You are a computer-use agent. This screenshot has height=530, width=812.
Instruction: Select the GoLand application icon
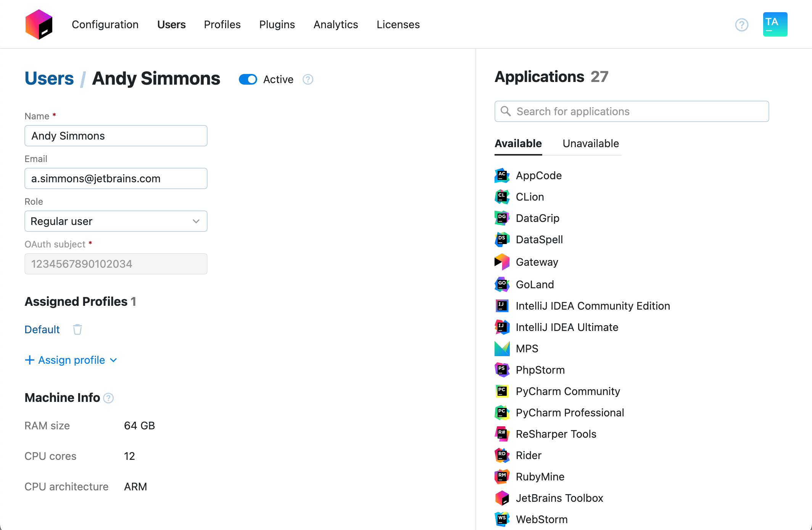503,284
